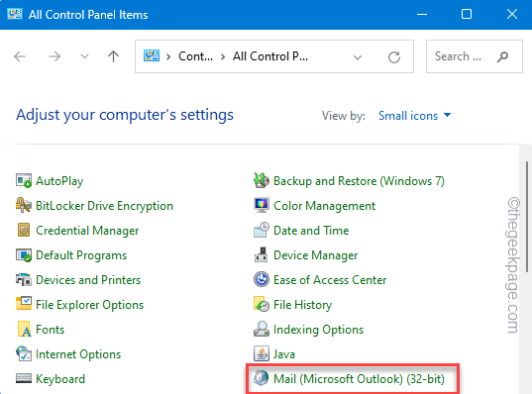
Task: Open the Internet Options link
Action: point(78,354)
